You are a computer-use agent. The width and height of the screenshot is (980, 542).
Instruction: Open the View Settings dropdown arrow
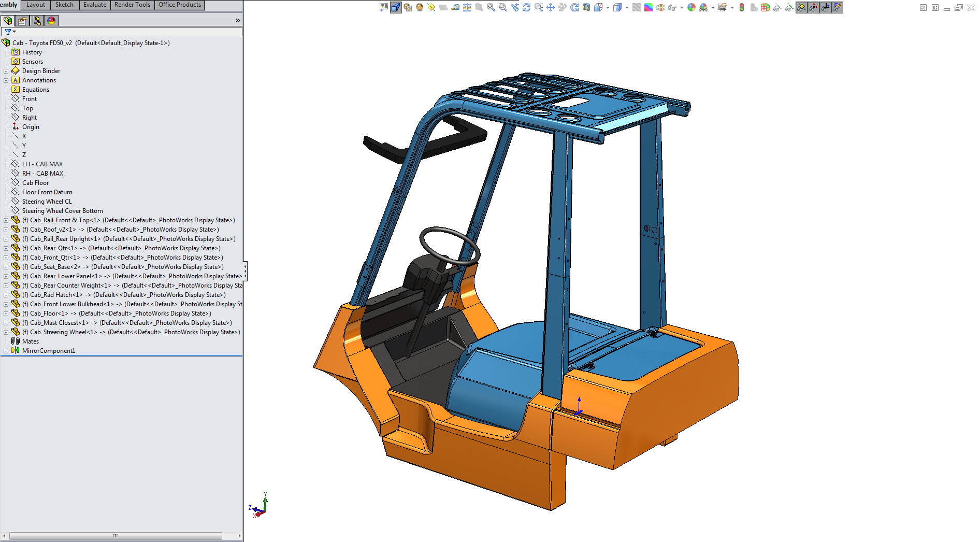click(x=732, y=8)
